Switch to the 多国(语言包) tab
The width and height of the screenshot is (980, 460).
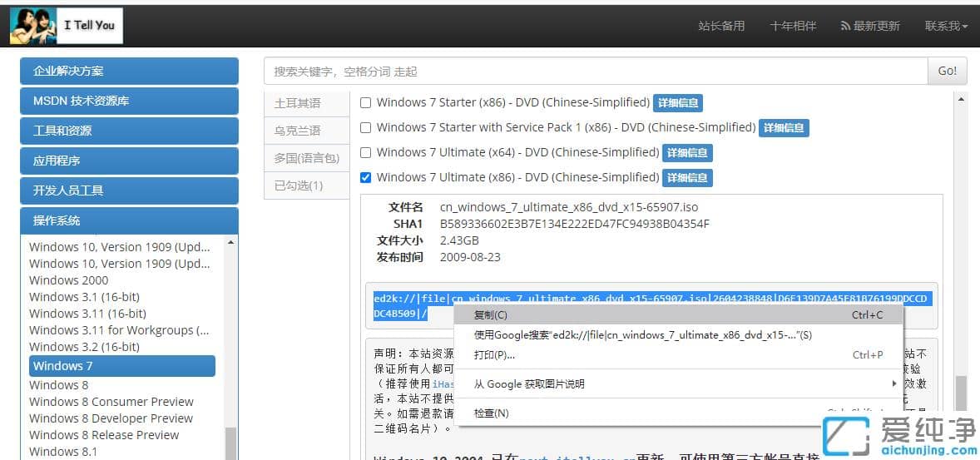pos(306,158)
